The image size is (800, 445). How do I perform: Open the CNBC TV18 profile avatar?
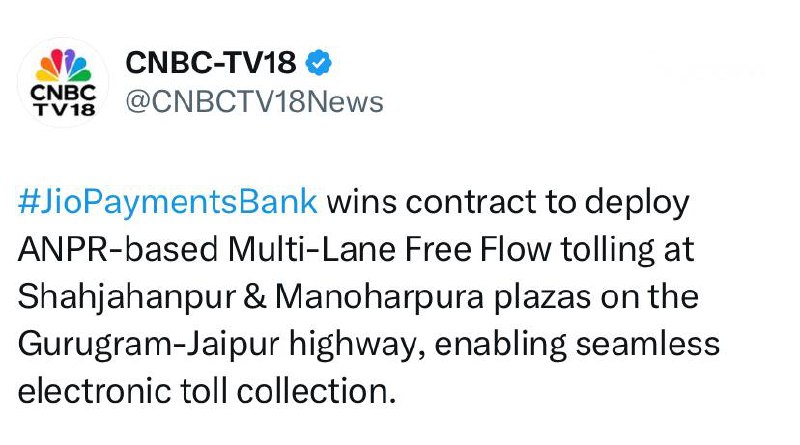click(63, 82)
